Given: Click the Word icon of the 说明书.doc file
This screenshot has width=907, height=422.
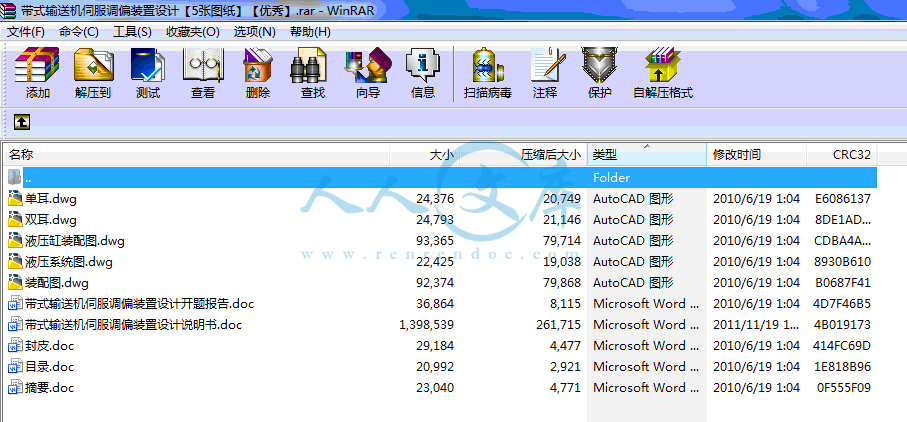Looking at the screenshot, I should click(15, 324).
